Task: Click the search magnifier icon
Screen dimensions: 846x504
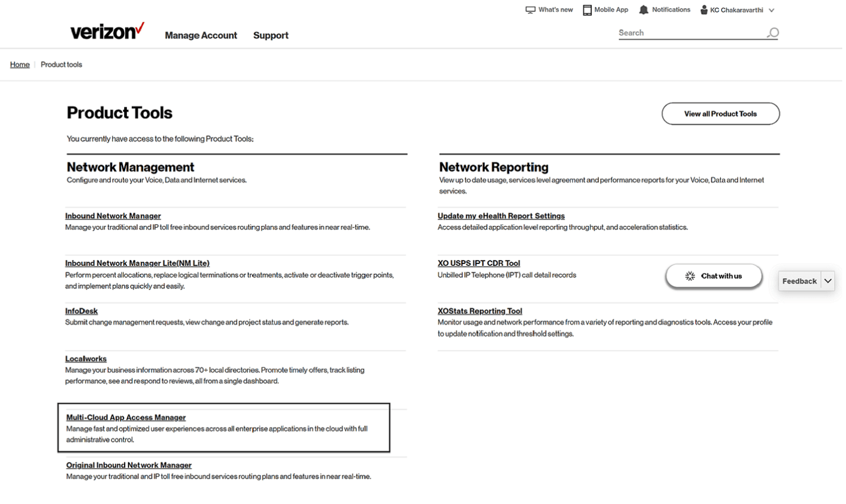Action: coord(772,33)
